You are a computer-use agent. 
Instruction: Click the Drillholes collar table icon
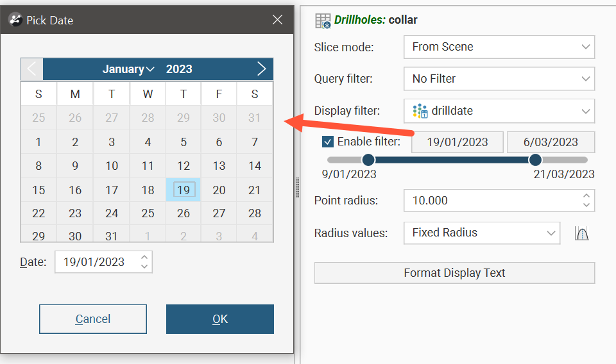(323, 21)
